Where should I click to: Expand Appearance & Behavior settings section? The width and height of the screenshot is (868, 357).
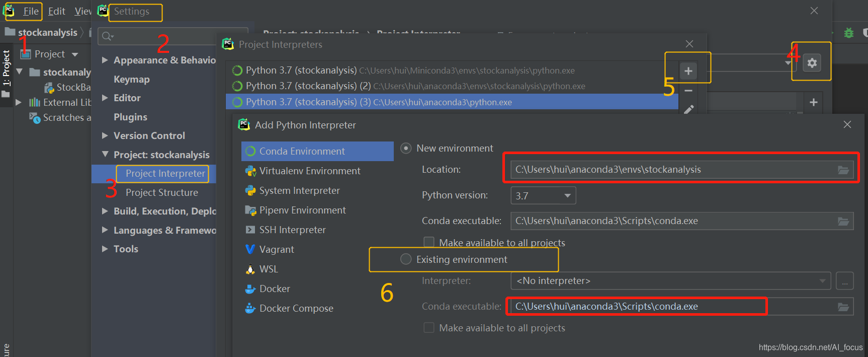pyautogui.click(x=105, y=60)
